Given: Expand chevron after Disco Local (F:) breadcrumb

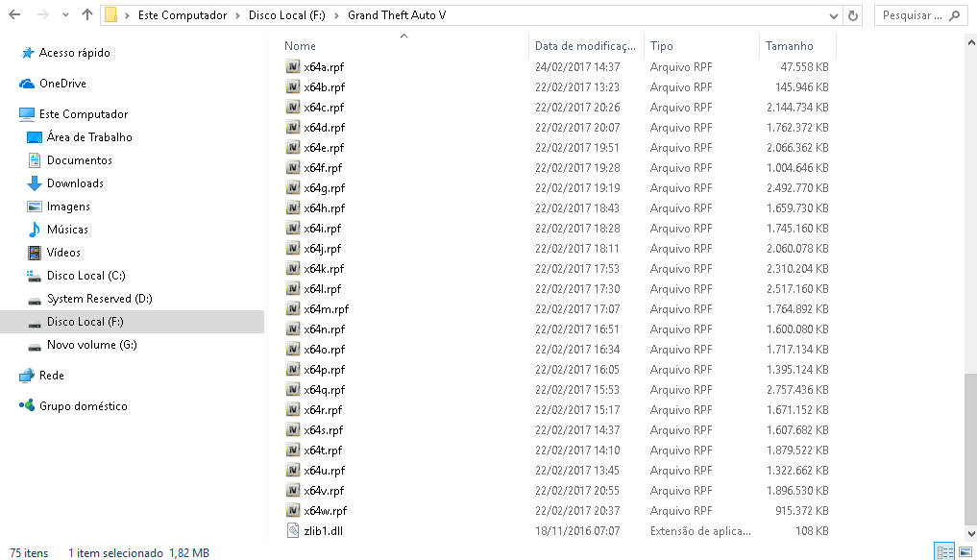Looking at the screenshot, I should 336,15.
